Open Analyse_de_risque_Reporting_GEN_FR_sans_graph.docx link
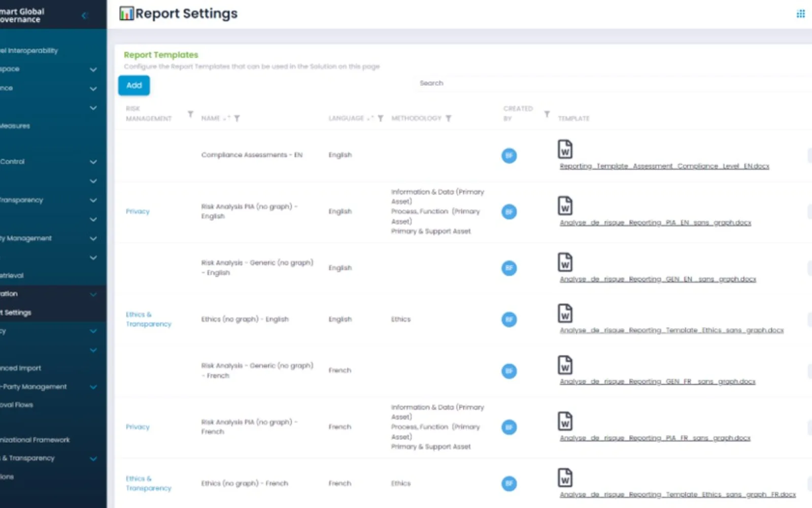The width and height of the screenshot is (812, 508). (x=657, y=382)
